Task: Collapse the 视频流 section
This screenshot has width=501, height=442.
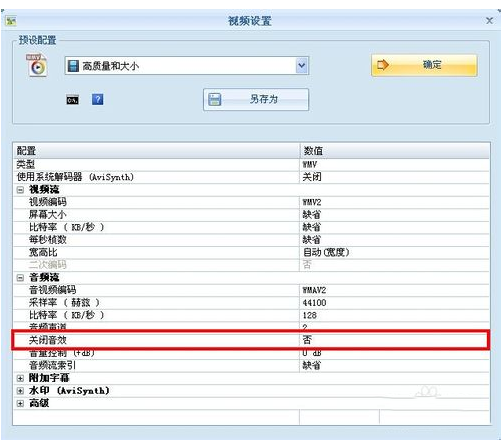Action: point(20,190)
